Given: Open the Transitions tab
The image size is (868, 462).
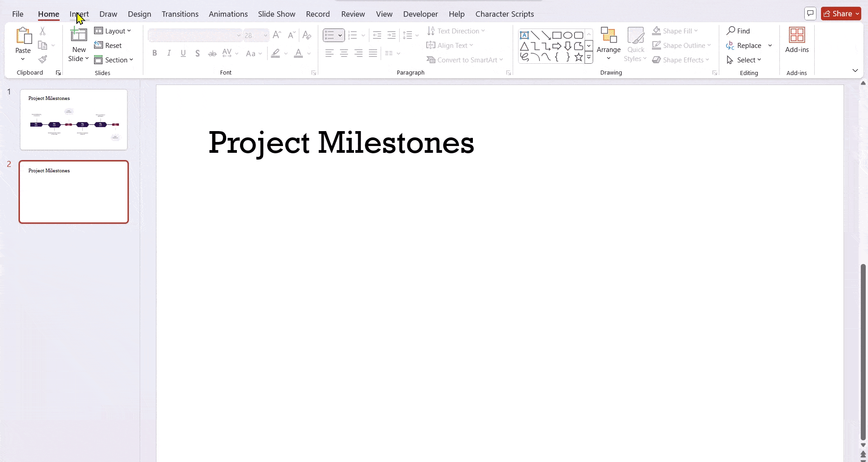Looking at the screenshot, I should coord(180,14).
